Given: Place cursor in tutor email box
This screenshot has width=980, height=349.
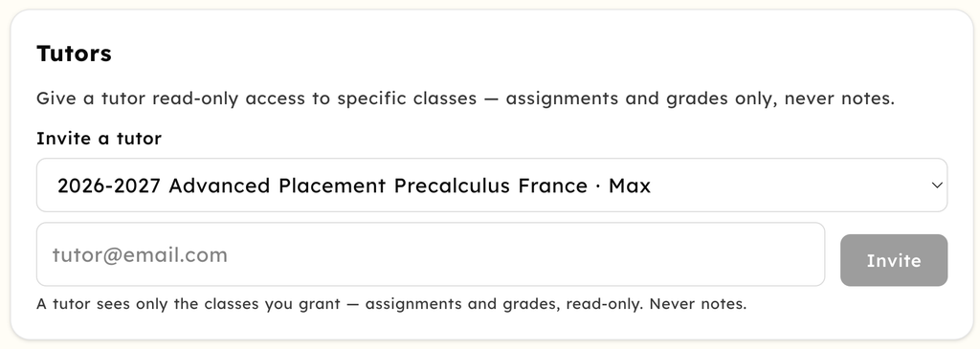Looking at the screenshot, I should [x=431, y=254].
